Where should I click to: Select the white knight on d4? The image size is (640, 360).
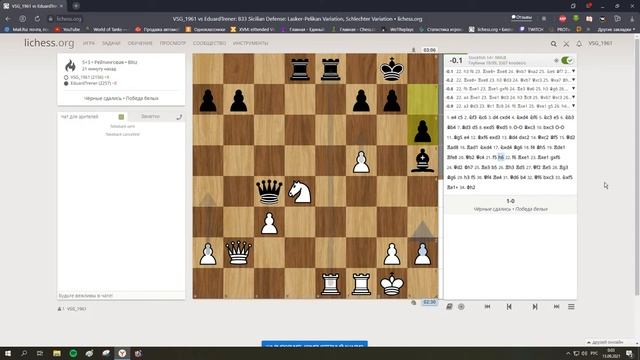pyautogui.click(x=300, y=191)
